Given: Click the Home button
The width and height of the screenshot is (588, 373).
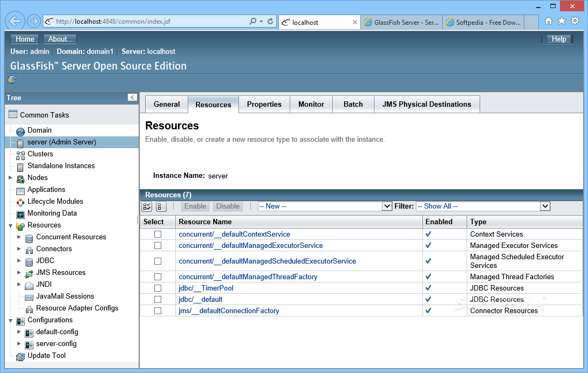Looking at the screenshot, I should tap(25, 39).
